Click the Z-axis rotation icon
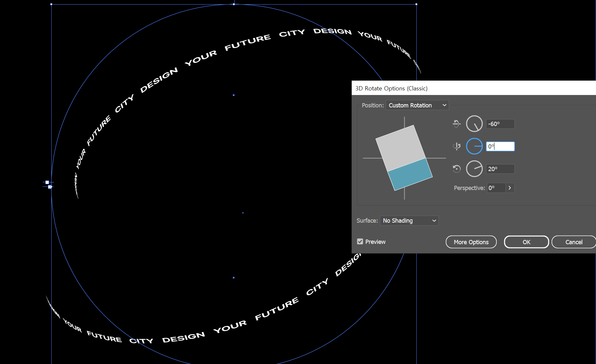 pyautogui.click(x=457, y=169)
